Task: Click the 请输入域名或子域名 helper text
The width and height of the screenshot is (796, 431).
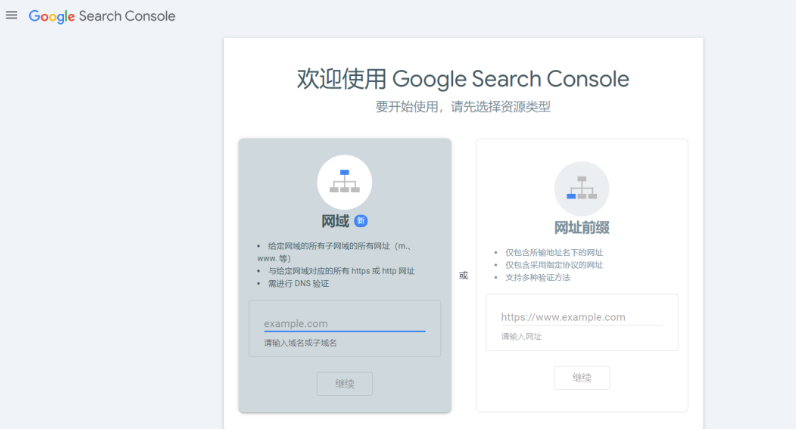Action: tap(300, 343)
